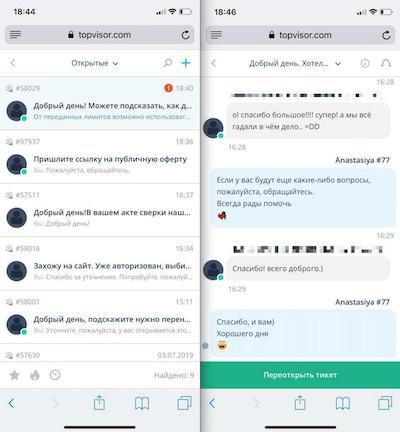Expand the Открытые filter dropdown
Image resolution: width=400 pixels, height=432 pixels.
click(95, 63)
